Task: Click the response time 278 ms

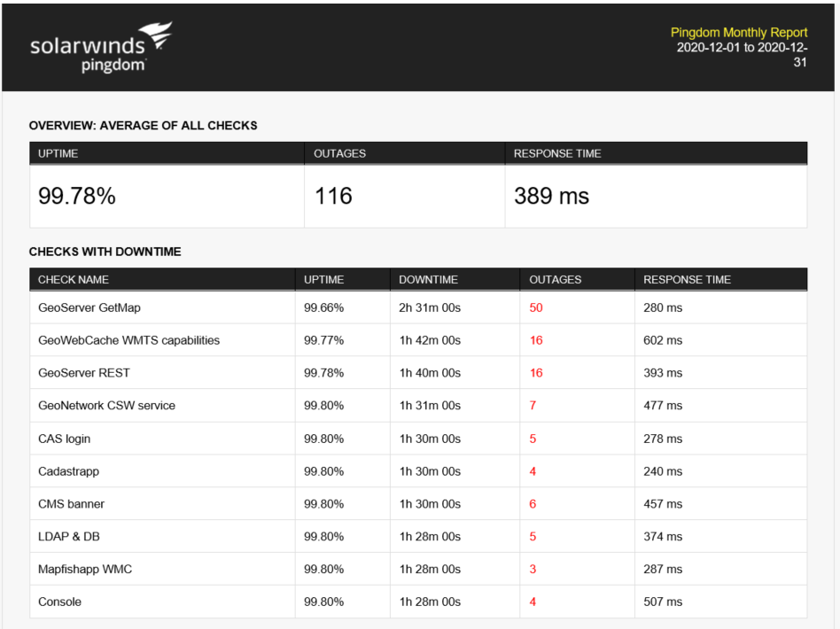Action: point(663,439)
